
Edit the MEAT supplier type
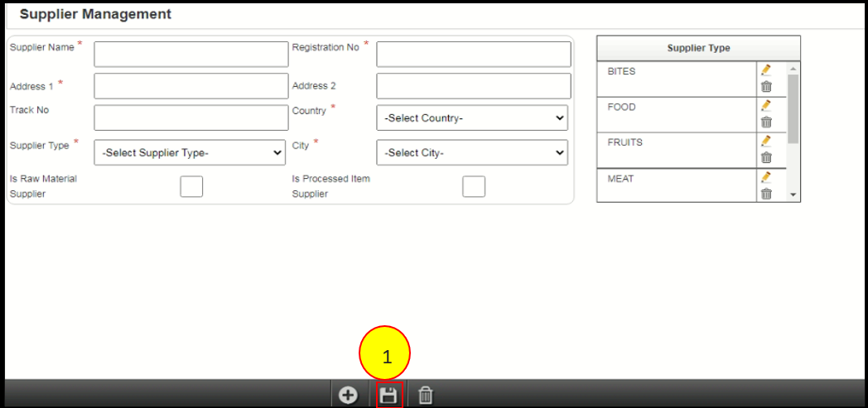coord(766,177)
